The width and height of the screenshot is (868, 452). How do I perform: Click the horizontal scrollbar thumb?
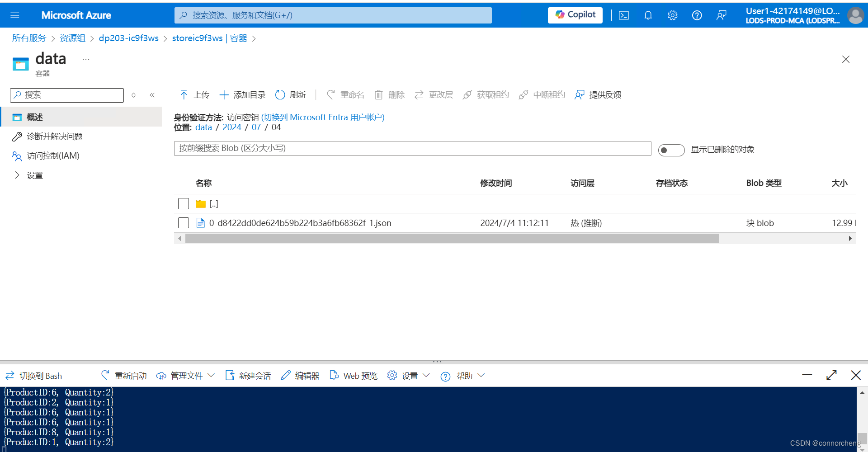tap(452, 239)
